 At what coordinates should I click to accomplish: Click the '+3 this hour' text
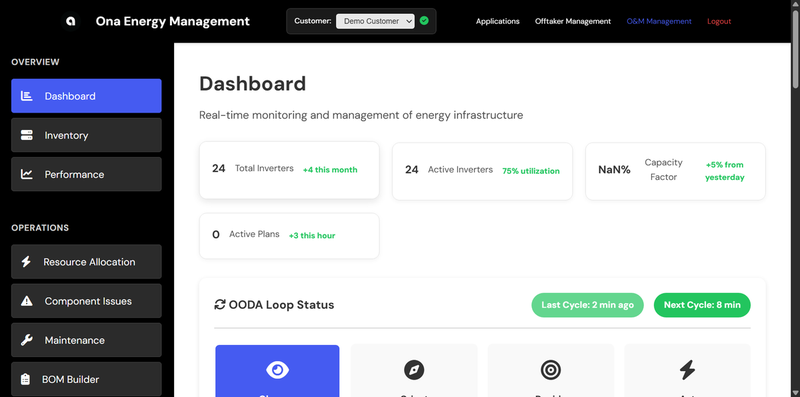[312, 236]
